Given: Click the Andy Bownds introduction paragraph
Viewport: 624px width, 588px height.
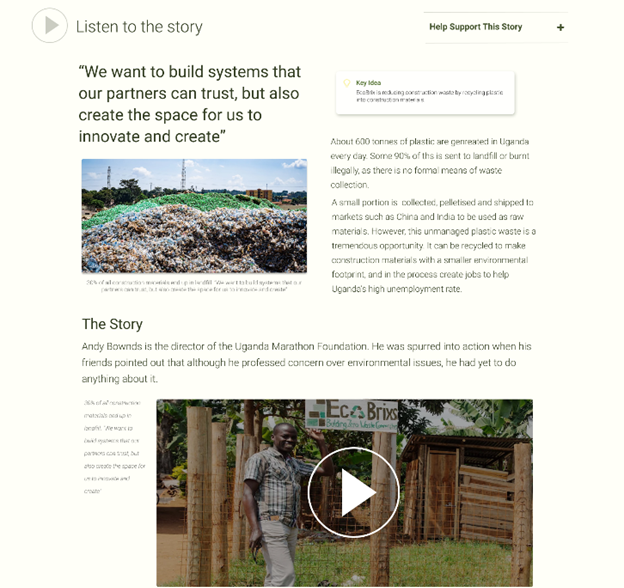Looking at the screenshot, I should tap(306, 362).
